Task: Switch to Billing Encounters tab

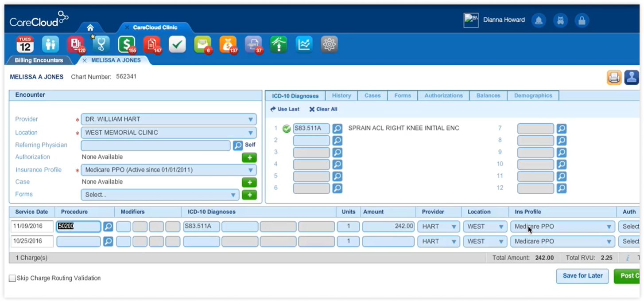Action: (x=39, y=60)
